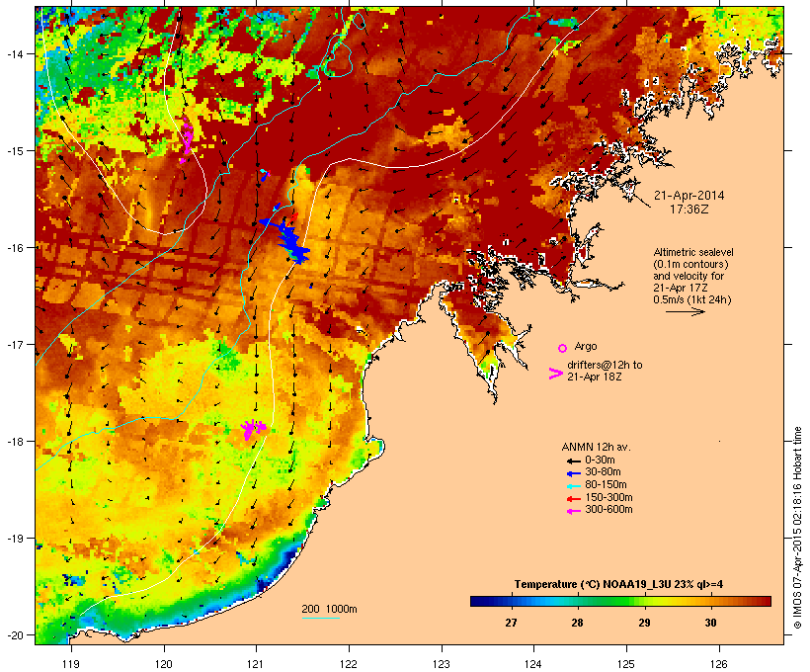The image size is (810, 672).
Task: Select the black 0-30m arrow legend icon
Action: click(573, 462)
